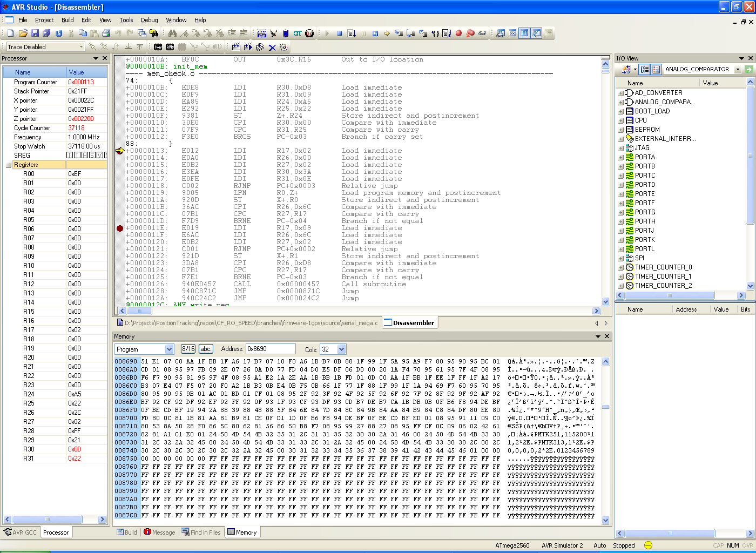Click the QuickWatch glasses icon

(x=482, y=33)
